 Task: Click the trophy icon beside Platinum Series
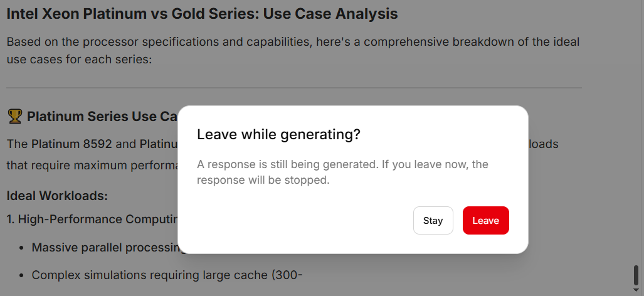click(14, 116)
